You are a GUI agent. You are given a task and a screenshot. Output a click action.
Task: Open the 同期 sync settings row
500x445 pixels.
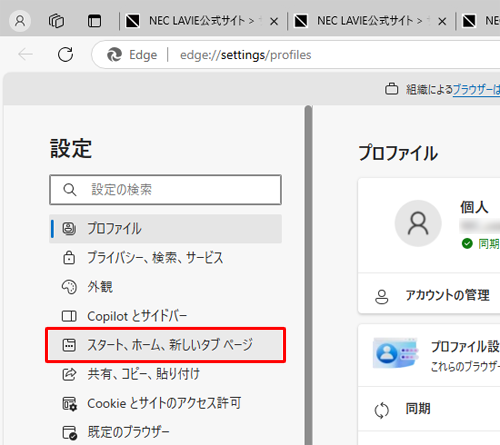click(429, 409)
